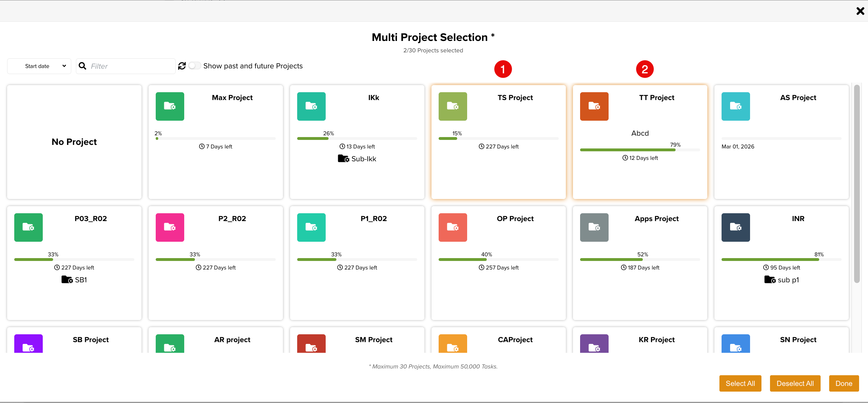868x403 pixels.
Task: Click the Apps Project title
Action: tap(657, 219)
